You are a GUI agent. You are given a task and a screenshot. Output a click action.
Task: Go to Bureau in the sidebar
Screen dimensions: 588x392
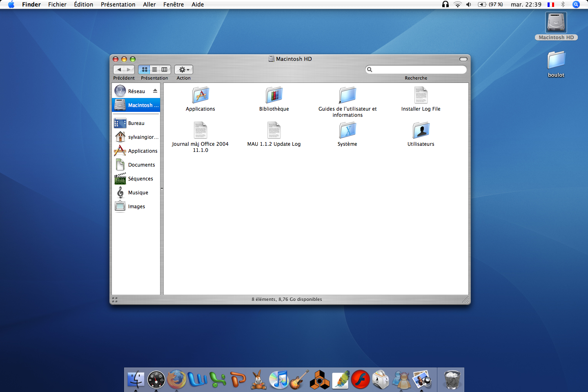[136, 123]
